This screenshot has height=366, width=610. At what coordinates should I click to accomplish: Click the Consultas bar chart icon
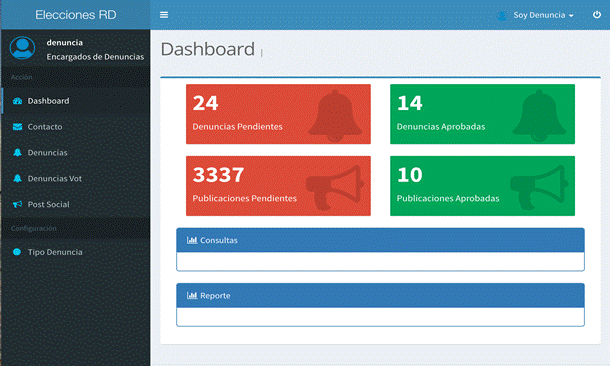click(192, 240)
